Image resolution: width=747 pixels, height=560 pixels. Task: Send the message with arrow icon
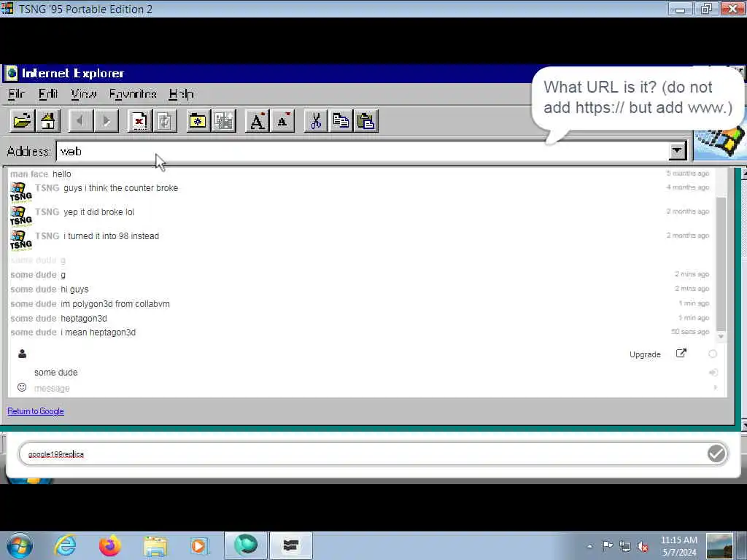coord(715,388)
